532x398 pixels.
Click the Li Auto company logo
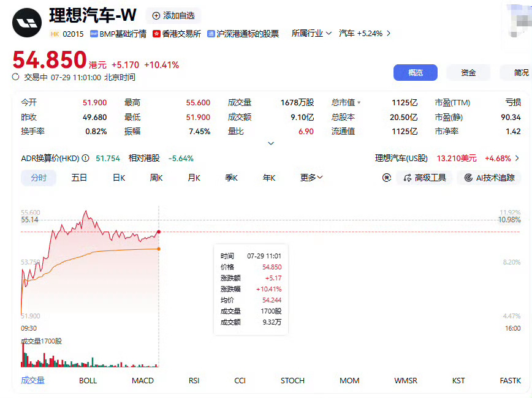tap(27, 23)
